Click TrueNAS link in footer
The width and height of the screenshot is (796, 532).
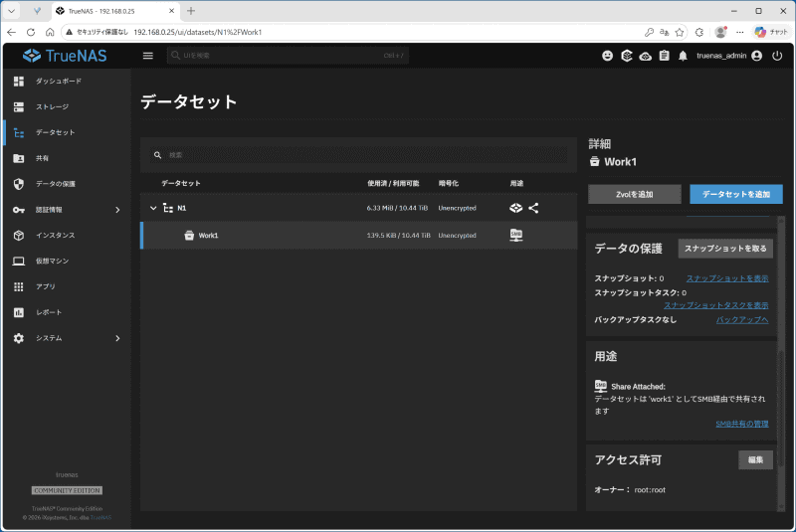pyautogui.click(x=100, y=518)
